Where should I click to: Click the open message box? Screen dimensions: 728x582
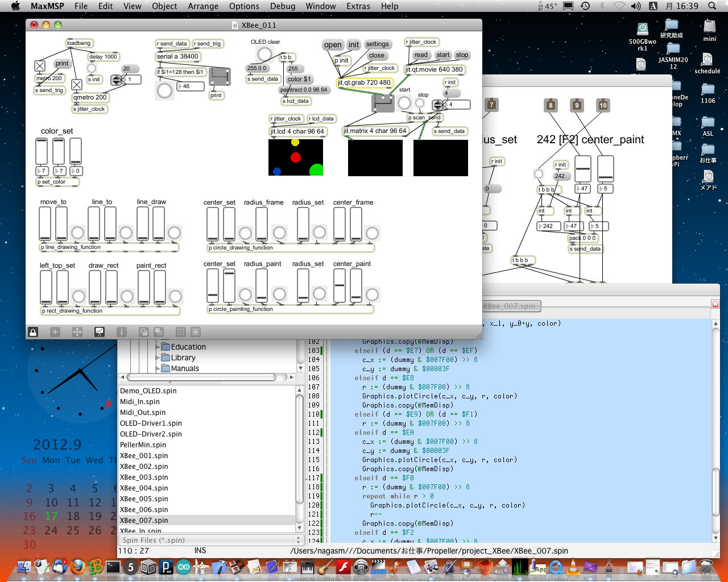pos(333,45)
